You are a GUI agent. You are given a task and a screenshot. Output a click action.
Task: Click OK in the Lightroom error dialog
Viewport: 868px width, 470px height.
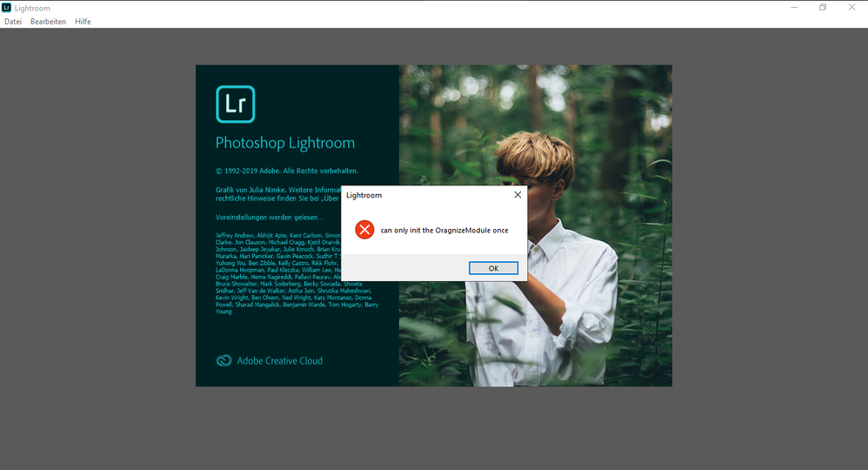coord(493,268)
